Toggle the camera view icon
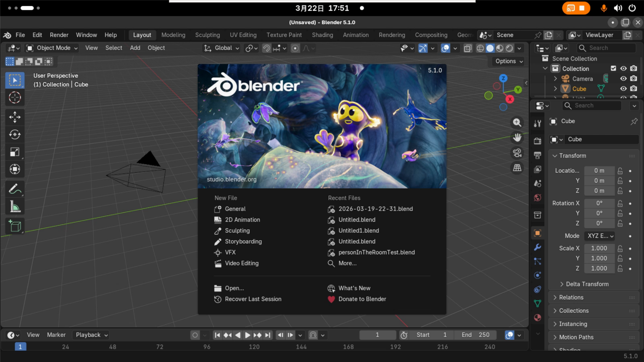 (517, 153)
